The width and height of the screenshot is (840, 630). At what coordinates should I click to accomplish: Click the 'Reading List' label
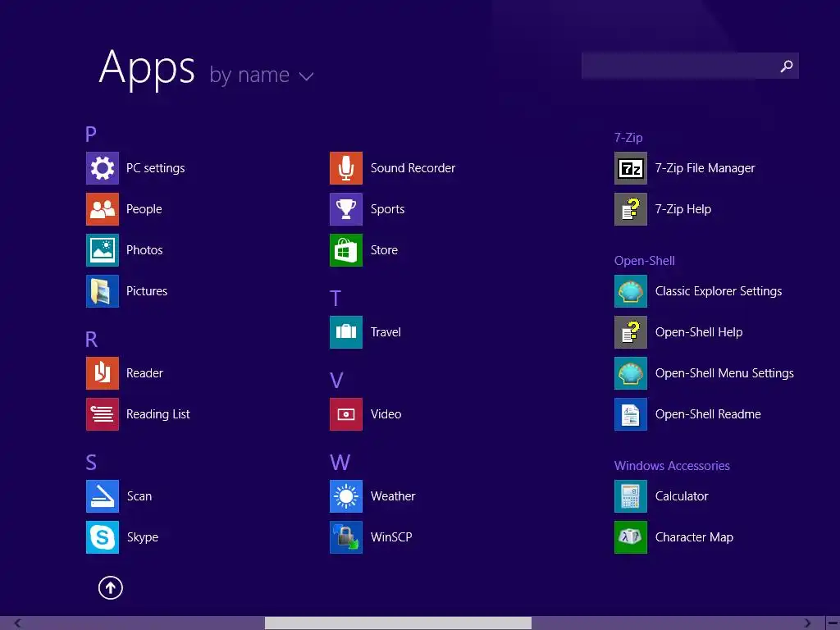(x=158, y=414)
